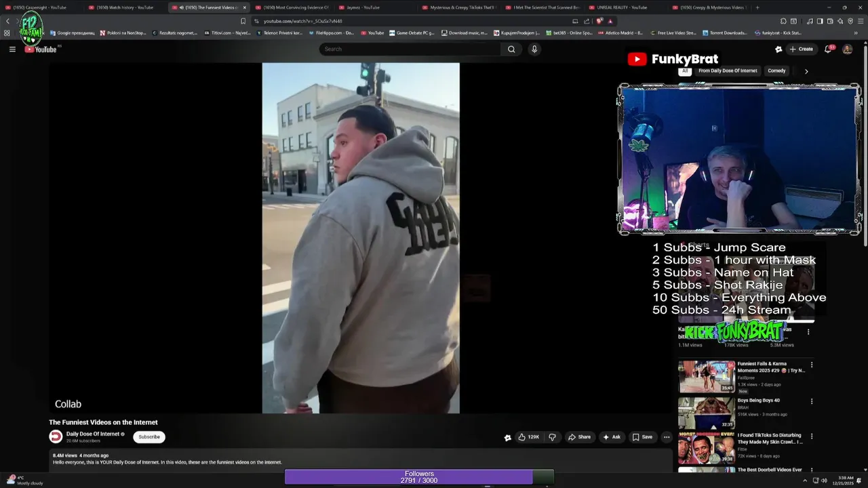Open the account avatar menu
Viewport: 868px width, 488px height.
pos(847,49)
